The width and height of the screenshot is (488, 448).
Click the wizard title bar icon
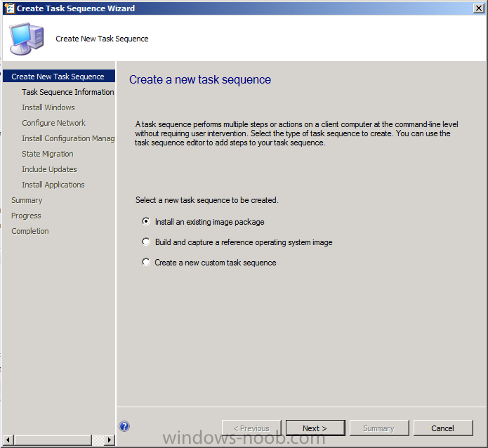[10, 8]
